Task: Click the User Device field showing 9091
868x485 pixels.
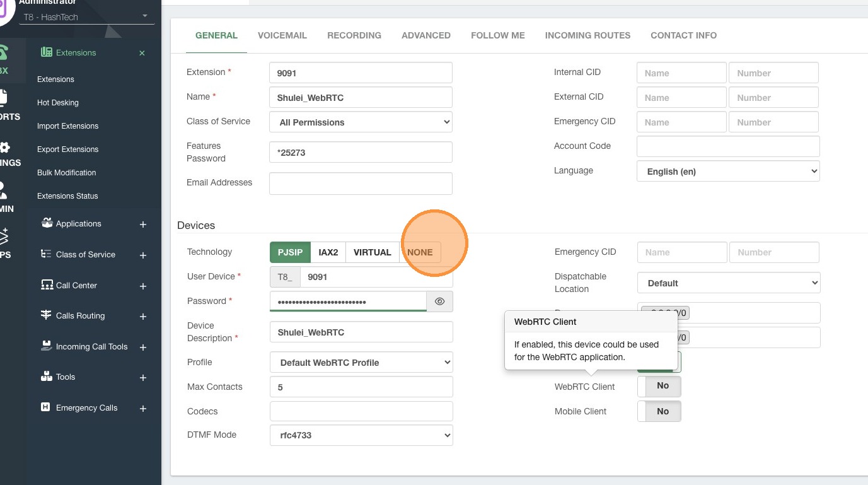Action: pos(376,277)
